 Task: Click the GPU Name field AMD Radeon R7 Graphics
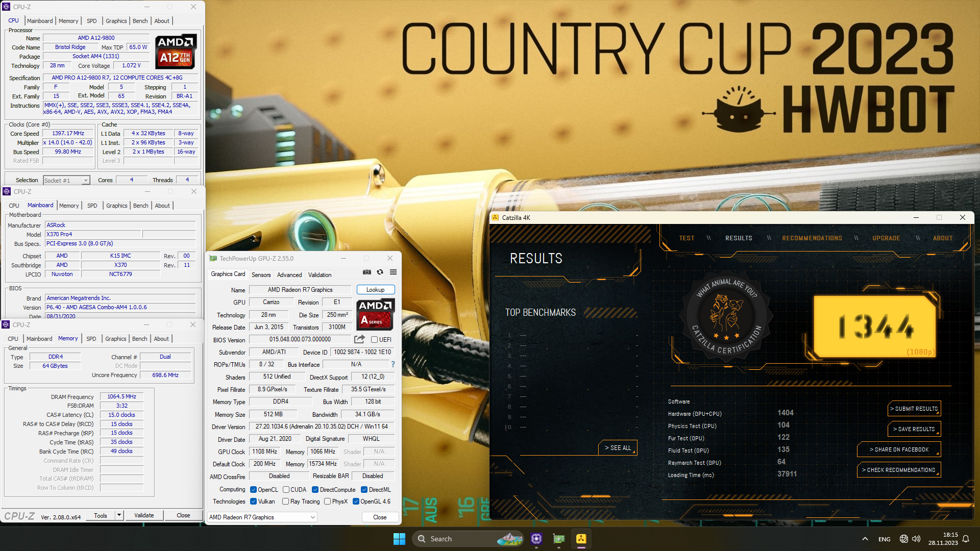[x=300, y=290]
